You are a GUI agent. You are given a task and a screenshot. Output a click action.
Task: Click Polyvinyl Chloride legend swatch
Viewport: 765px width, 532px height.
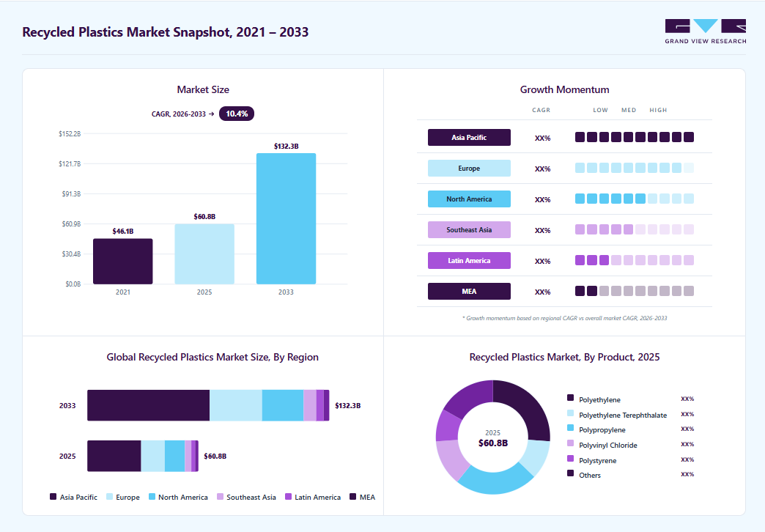pos(570,443)
